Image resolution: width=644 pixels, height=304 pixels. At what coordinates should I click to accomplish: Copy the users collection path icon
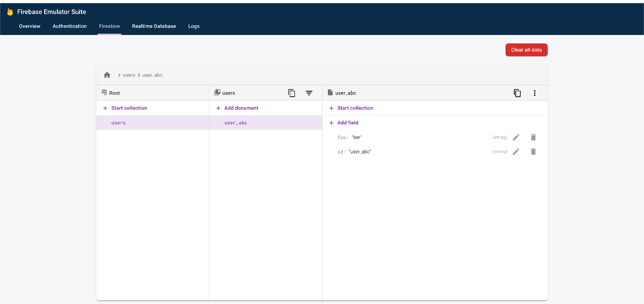coord(292,93)
